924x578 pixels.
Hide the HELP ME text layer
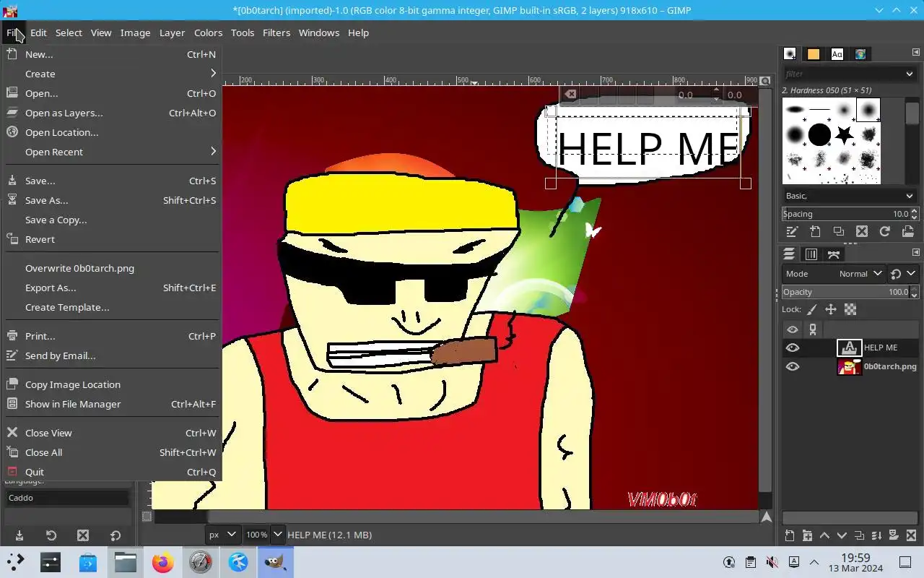coord(793,348)
